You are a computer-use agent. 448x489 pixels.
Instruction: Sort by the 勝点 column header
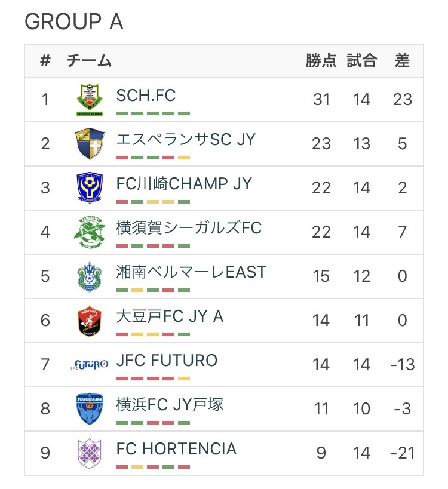(x=321, y=60)
